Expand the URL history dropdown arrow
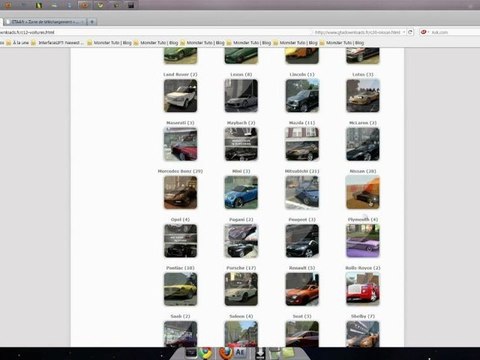Image resolution: width=480 pixels, height=360 pixels. [404, 32]
